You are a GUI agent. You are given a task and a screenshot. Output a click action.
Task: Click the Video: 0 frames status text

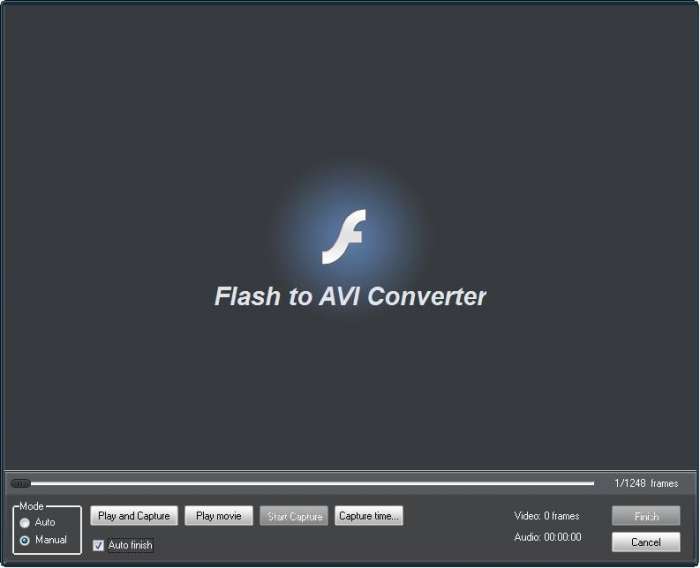546,516
